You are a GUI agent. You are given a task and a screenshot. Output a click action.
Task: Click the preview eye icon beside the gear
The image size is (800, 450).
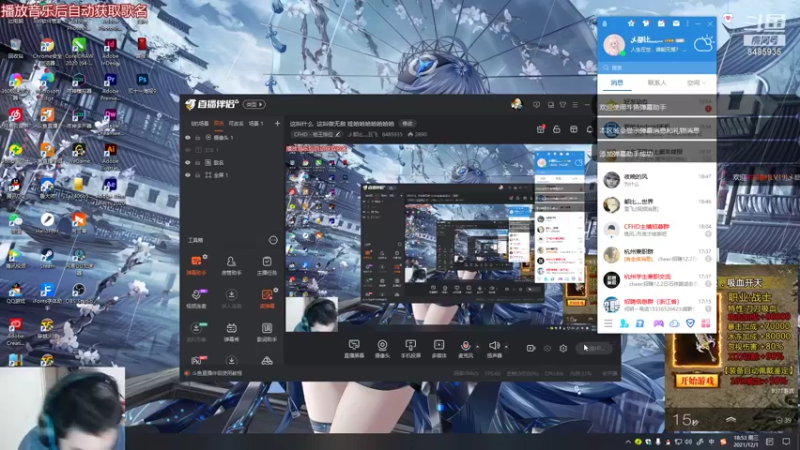click(x=547, y=348)
